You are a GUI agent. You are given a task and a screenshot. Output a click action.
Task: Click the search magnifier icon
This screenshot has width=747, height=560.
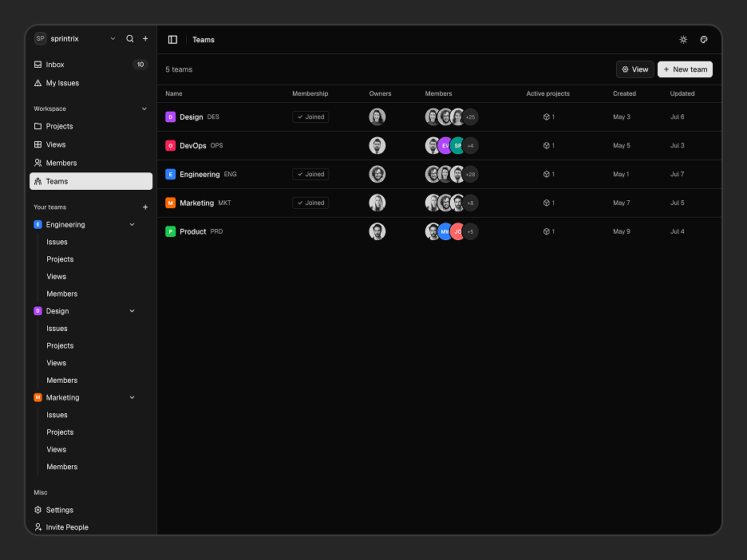pos(129,38)
